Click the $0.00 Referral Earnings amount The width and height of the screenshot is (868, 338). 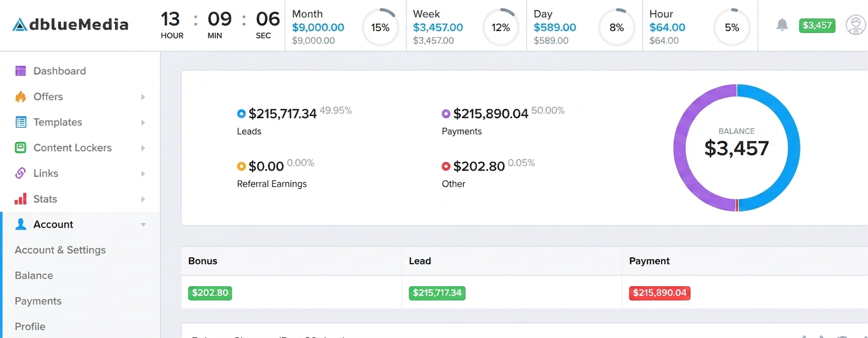pos(266,166)
